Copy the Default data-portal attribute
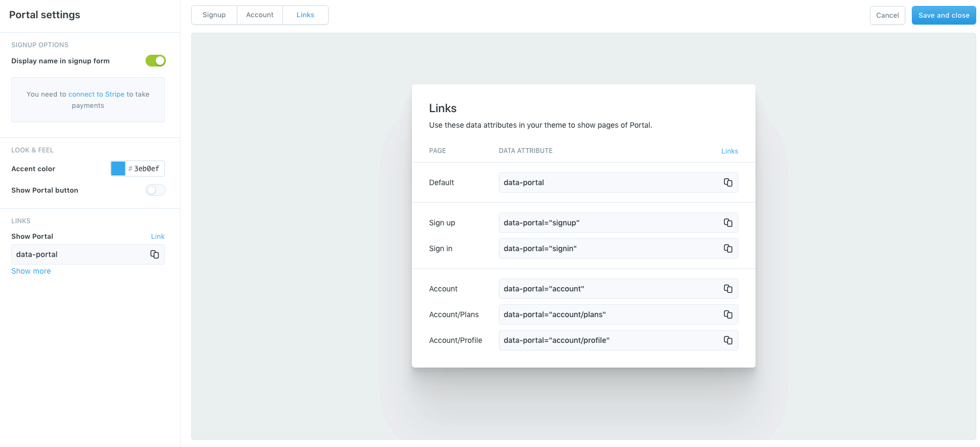 coord(728,182)
